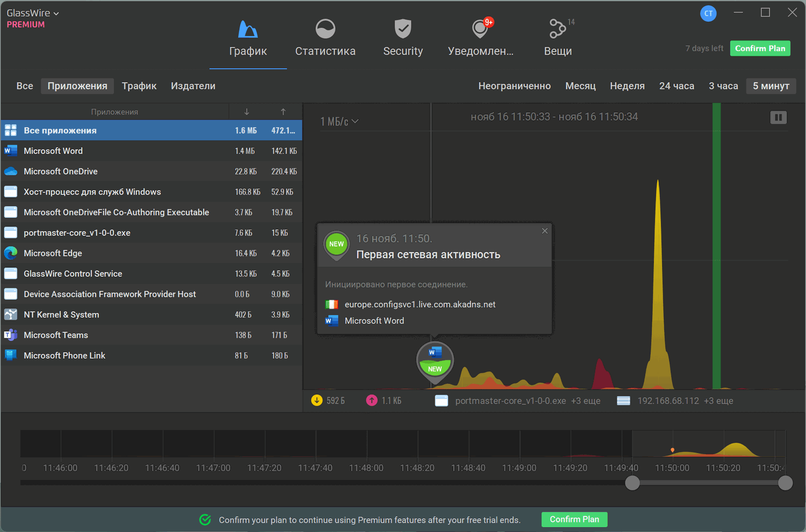Image resolution: width=806 pixels, height=532 pixels.
Task: Open the 1 МБ/с scale dropdown
Action: tap(339, 122)
